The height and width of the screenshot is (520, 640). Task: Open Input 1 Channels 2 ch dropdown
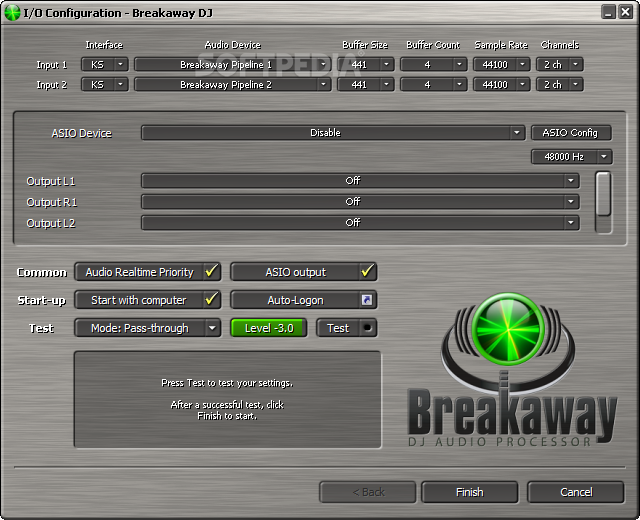click(x=560, y=64)
